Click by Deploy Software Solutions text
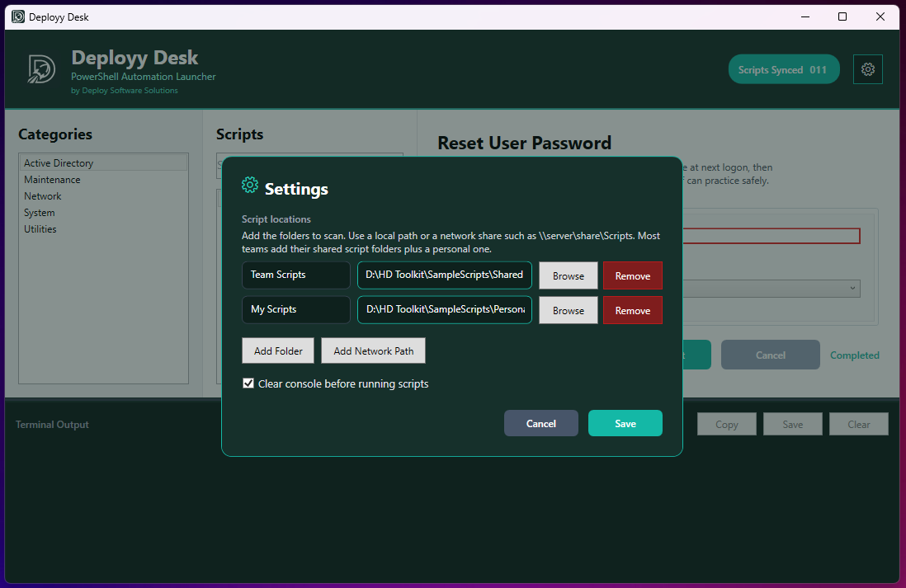The height and width of the screenshot is (588, 906). tap(125, 90)
